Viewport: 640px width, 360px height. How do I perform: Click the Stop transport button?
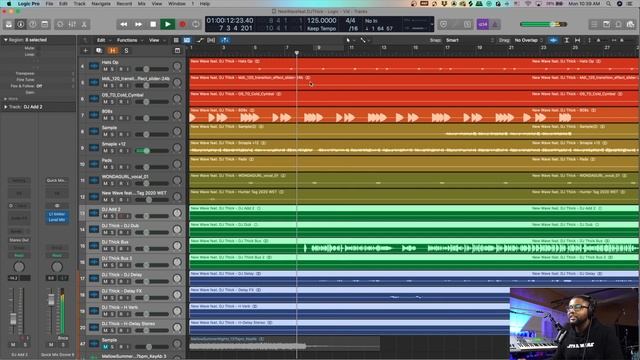click(153, 24)
